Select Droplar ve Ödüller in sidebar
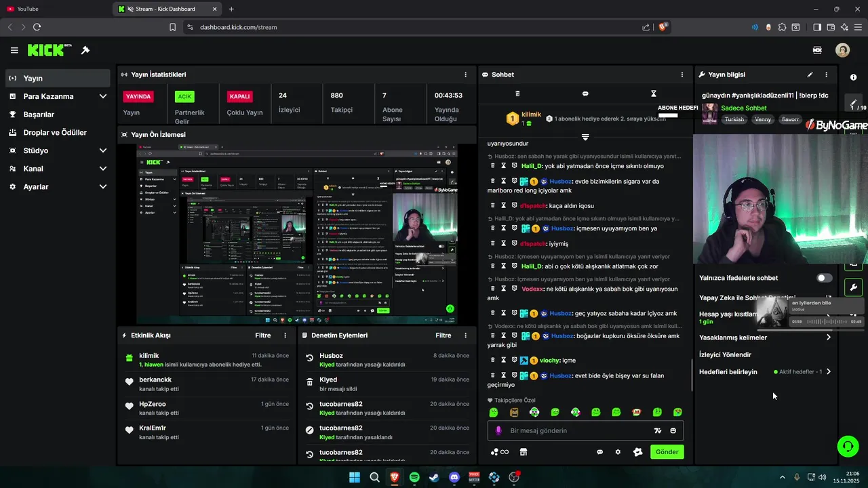This screenshot has width=868, height=488. (x=57, y=132)
